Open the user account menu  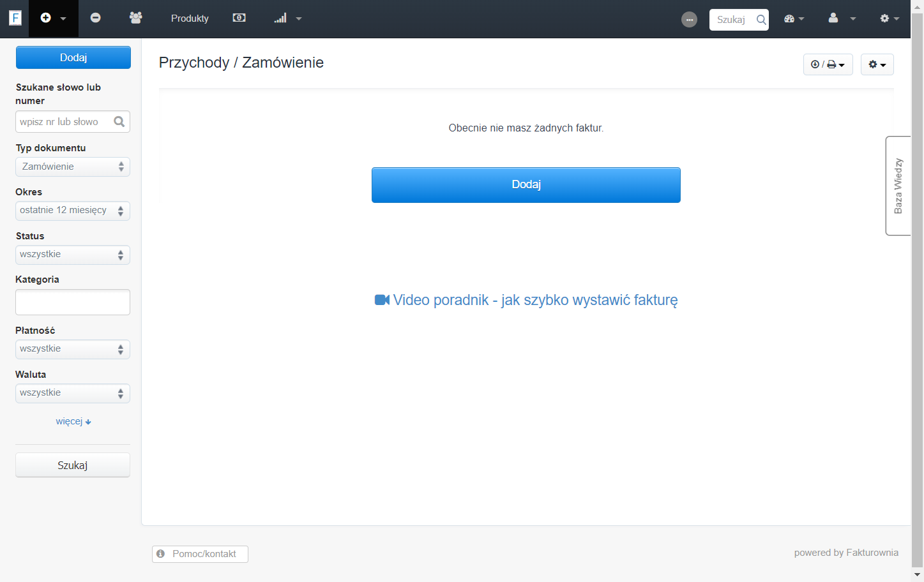point(842,19)
